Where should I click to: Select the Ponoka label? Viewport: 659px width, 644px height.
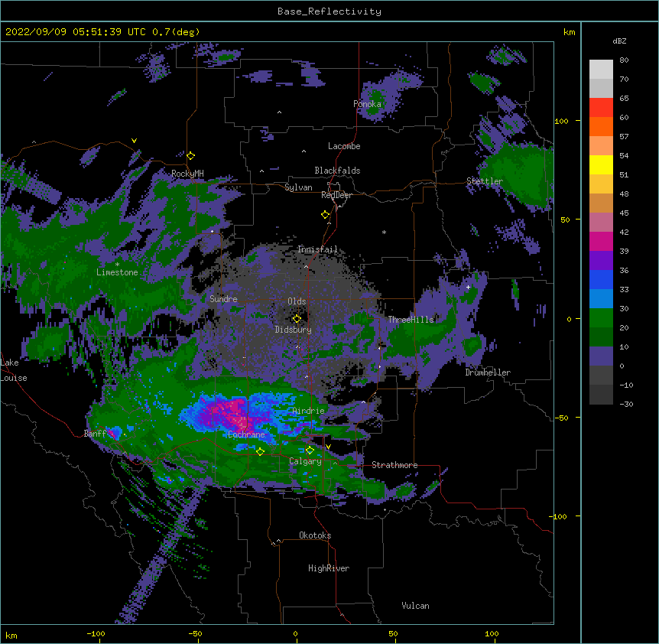[367, 104]
